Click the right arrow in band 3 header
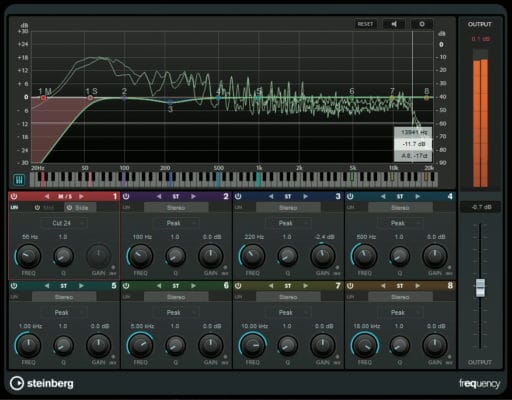Screen dimensions: 512x400 click(x=305, y=196)
